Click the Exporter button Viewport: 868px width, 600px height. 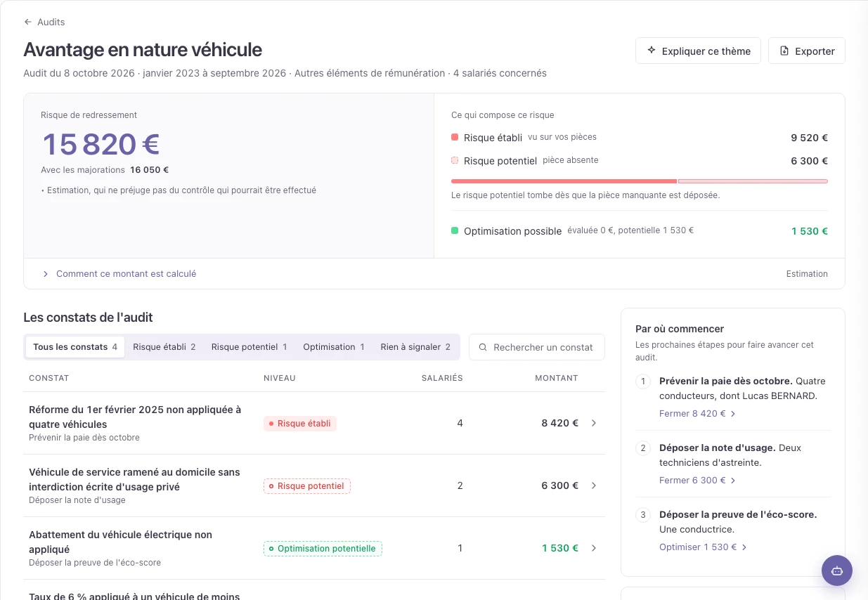[807, 51]
